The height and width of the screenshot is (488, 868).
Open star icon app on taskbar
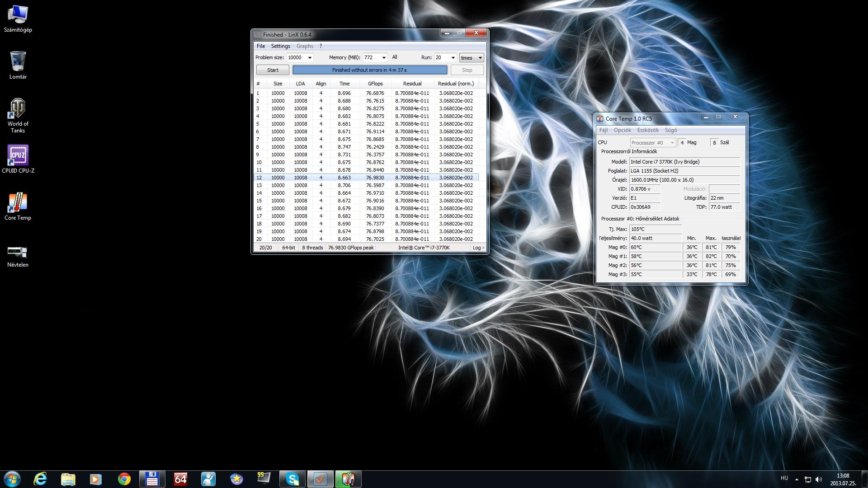pos(236,479)
